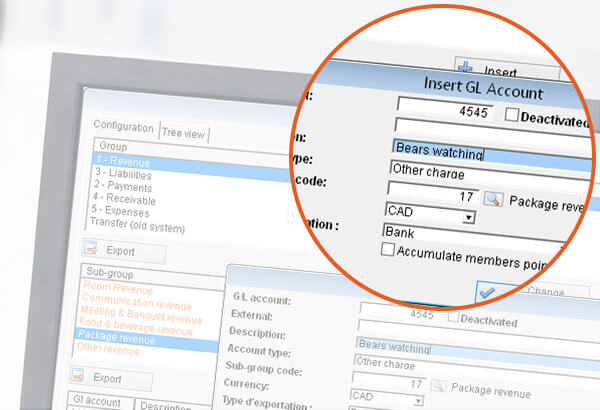Select the Other revenue sub-group
The width and height of the screenshot is (600, 410).
coord(108,348)
